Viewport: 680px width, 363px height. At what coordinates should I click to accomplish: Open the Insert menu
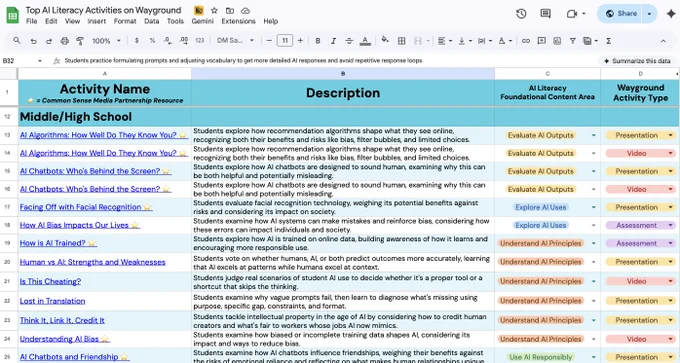click(x=96, y=21)
